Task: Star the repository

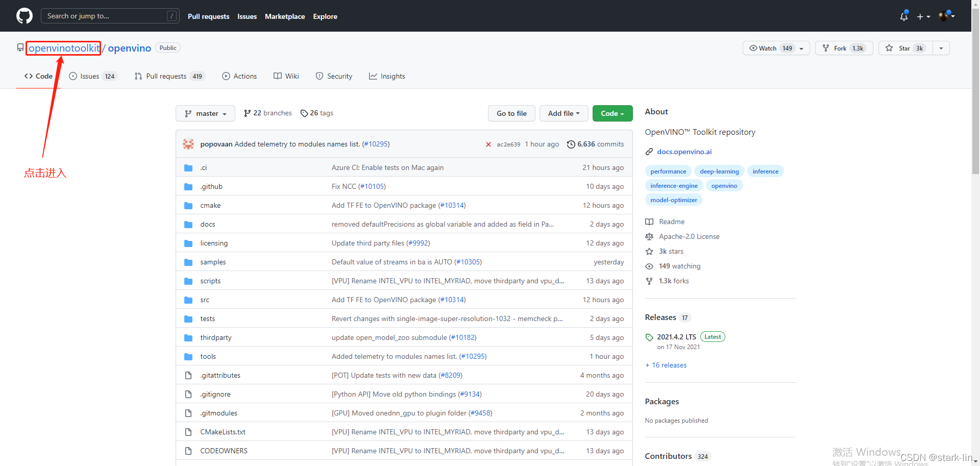Action: click(x=905, y=48)
